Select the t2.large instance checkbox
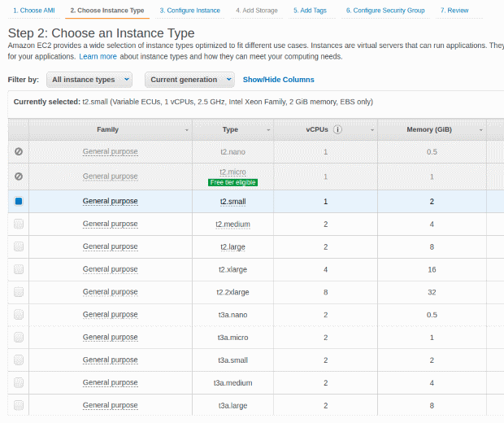This screenshot has width=504, height=423. (19, 246)
